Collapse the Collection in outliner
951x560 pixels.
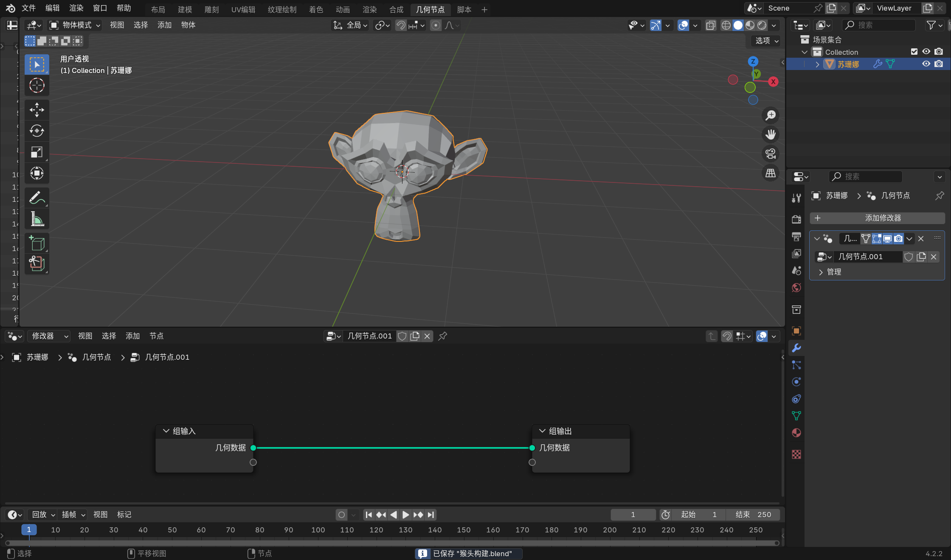pyautogui.click(x=805, y=52)
